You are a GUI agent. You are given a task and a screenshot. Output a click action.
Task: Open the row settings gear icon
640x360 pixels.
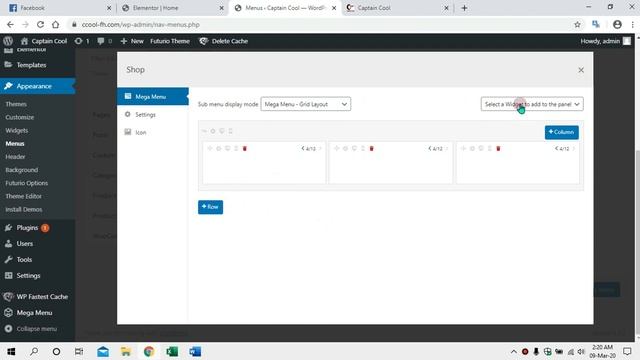point(213,131)
